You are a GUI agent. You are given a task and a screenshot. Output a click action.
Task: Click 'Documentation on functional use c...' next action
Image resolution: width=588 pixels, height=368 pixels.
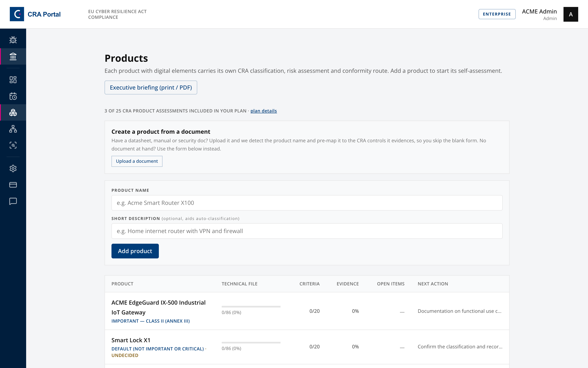[459, 311]
